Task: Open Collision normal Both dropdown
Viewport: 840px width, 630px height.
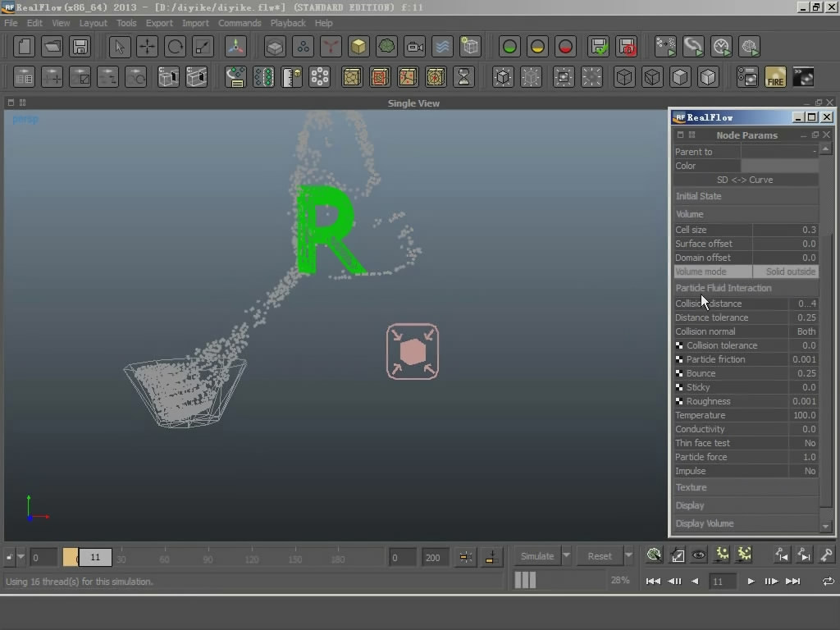Action: [x=803, y=331]
